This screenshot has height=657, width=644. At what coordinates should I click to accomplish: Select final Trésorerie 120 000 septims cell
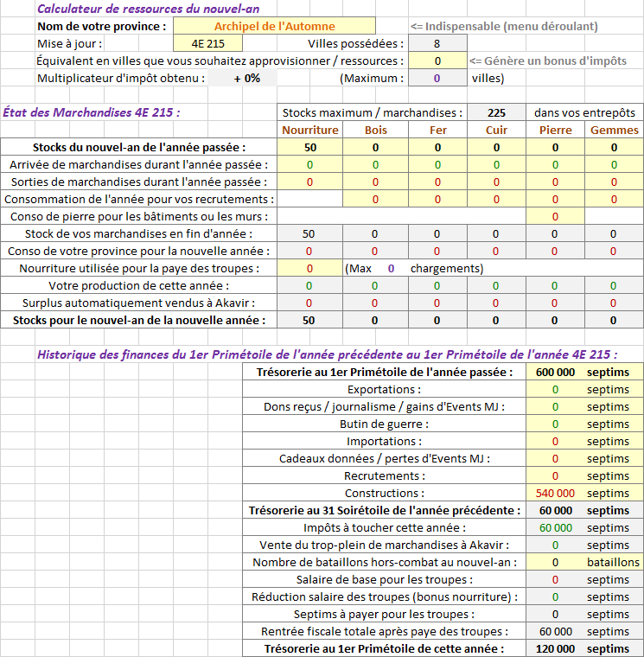(x=585, y=648)
